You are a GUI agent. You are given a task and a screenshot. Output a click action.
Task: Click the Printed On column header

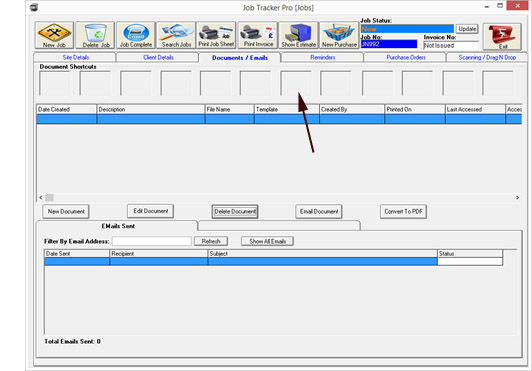[x=415, y=109]
